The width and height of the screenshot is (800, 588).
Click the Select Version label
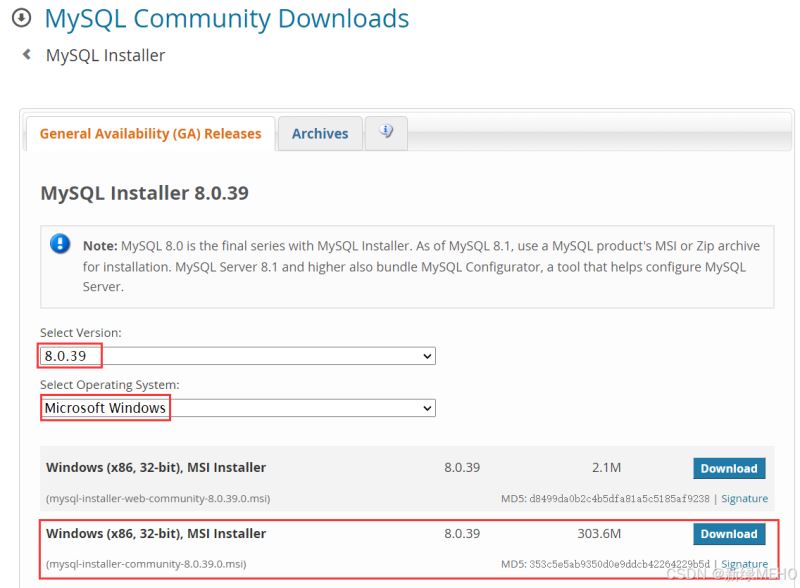(x=81, y=333)
